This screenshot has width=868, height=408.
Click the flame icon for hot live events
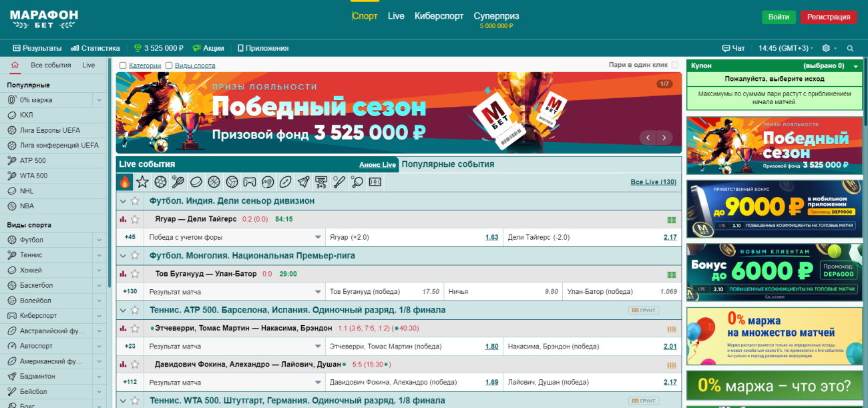point(125,181)
